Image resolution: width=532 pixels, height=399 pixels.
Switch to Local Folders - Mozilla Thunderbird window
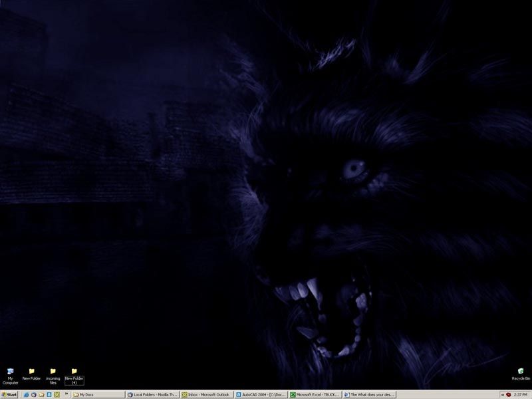[152, 394]
